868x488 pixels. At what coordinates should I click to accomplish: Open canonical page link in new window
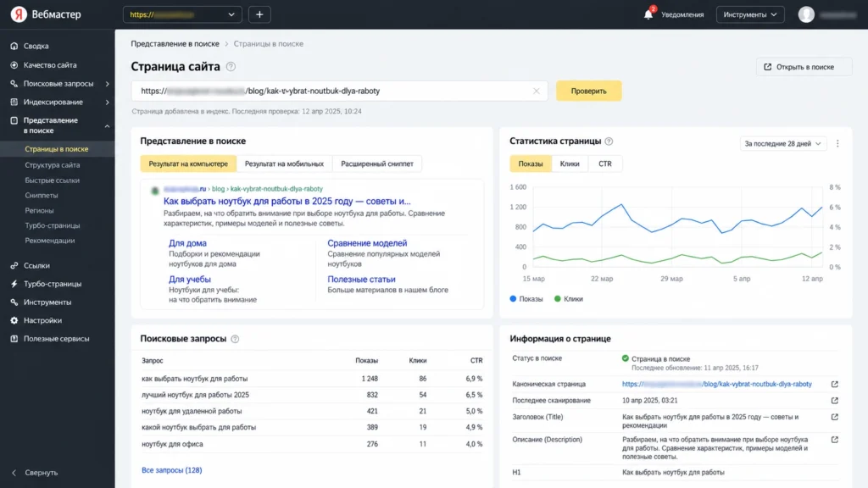(834, 384)
